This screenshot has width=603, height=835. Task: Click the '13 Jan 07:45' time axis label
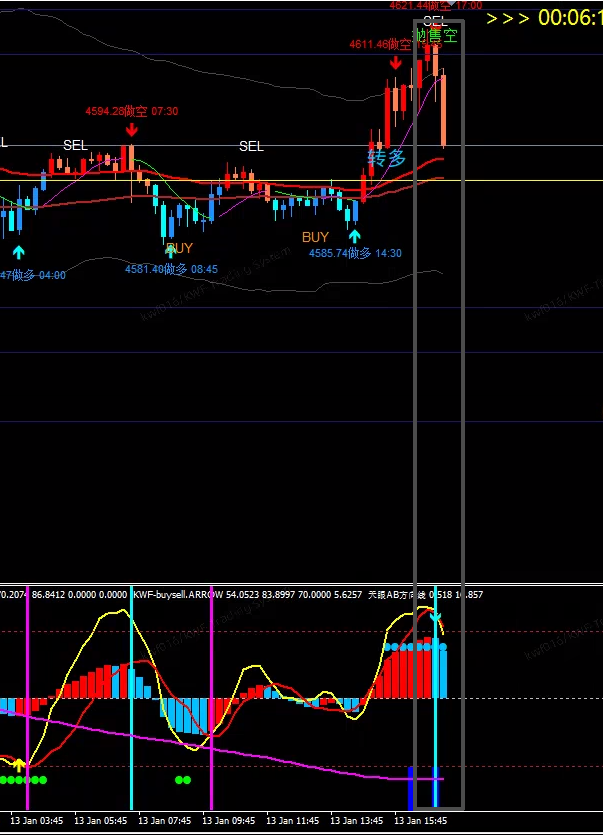pyautogui.click(x=165, y=821)
